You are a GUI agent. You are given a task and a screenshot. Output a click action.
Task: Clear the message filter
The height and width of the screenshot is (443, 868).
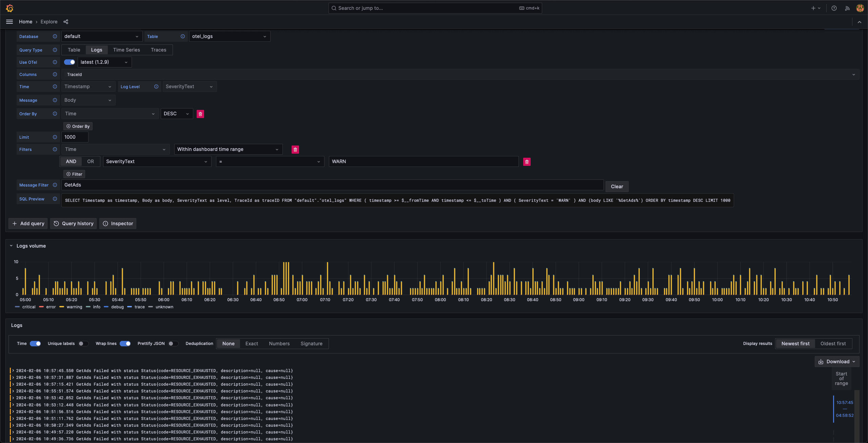coord(616,187)
